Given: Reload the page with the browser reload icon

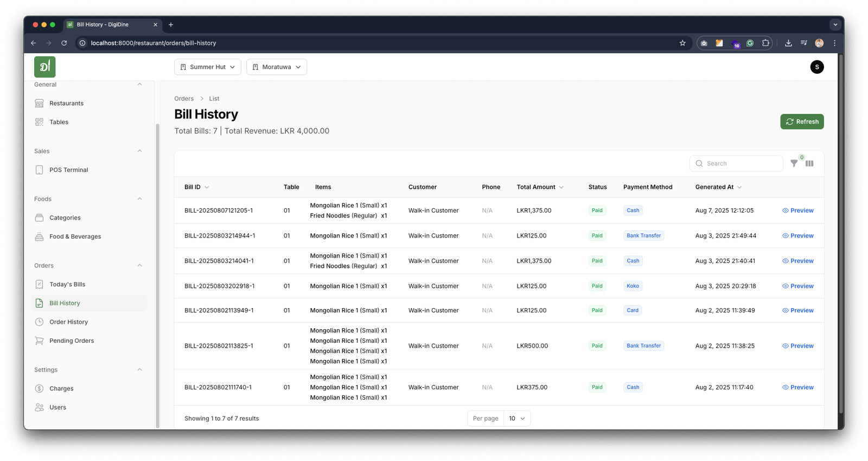Looking at the screenshot, I should tap(64, 43).
